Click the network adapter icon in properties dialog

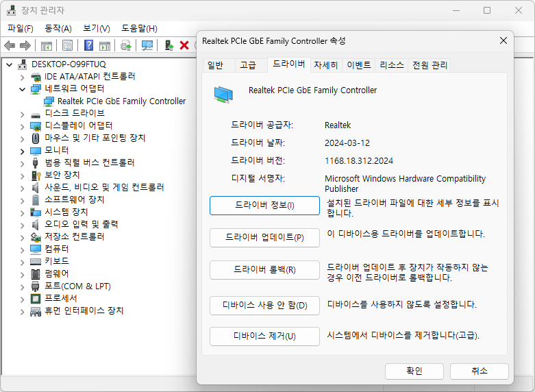click(x=223, y=95)
